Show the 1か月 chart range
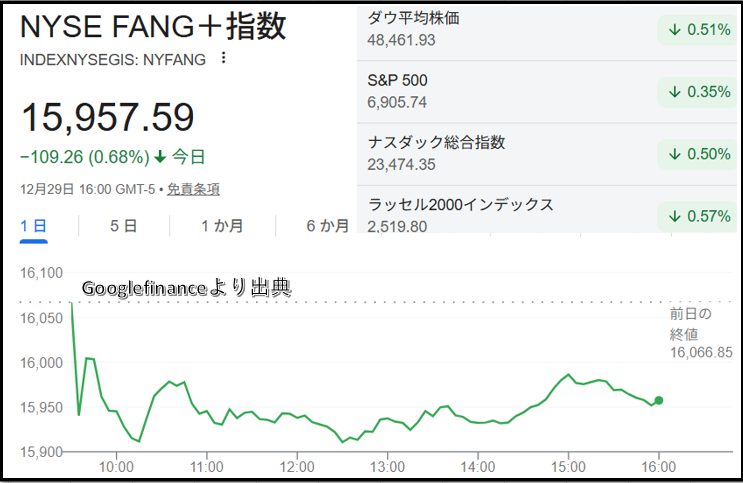The width and height of the screenshot is (743, 483). 221,226
